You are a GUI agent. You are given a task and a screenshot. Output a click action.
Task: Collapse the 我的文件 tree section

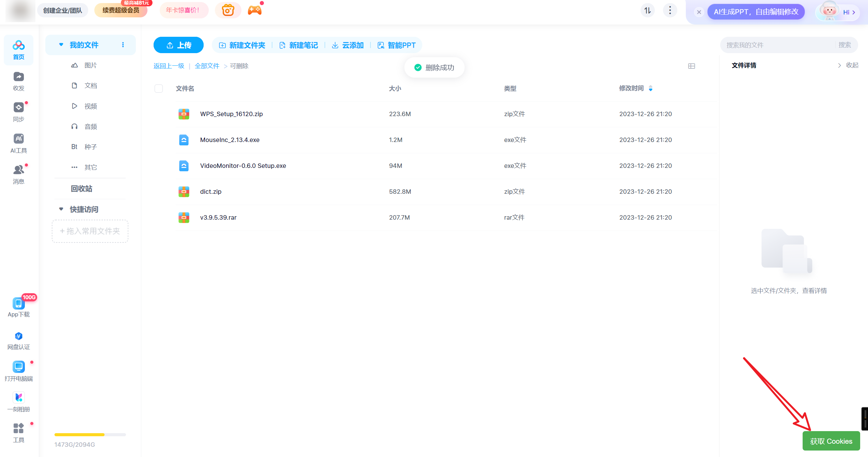click(x=61, y=45)
